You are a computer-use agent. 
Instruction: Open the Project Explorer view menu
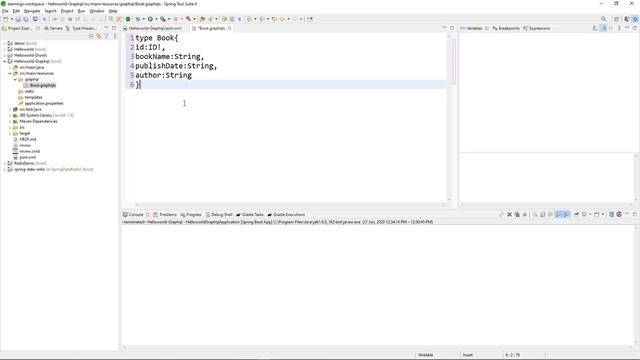[x=115, y=36]
